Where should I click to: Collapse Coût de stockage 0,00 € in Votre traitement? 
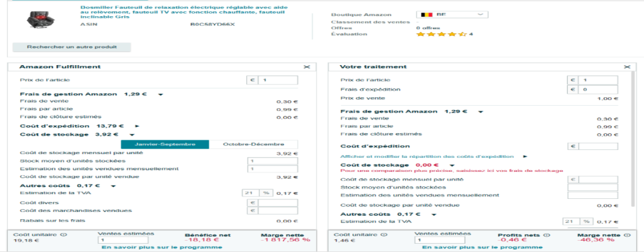452,165
